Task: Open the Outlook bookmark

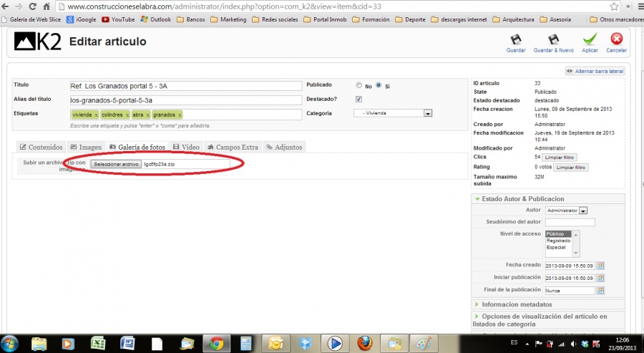Action: 156,19
